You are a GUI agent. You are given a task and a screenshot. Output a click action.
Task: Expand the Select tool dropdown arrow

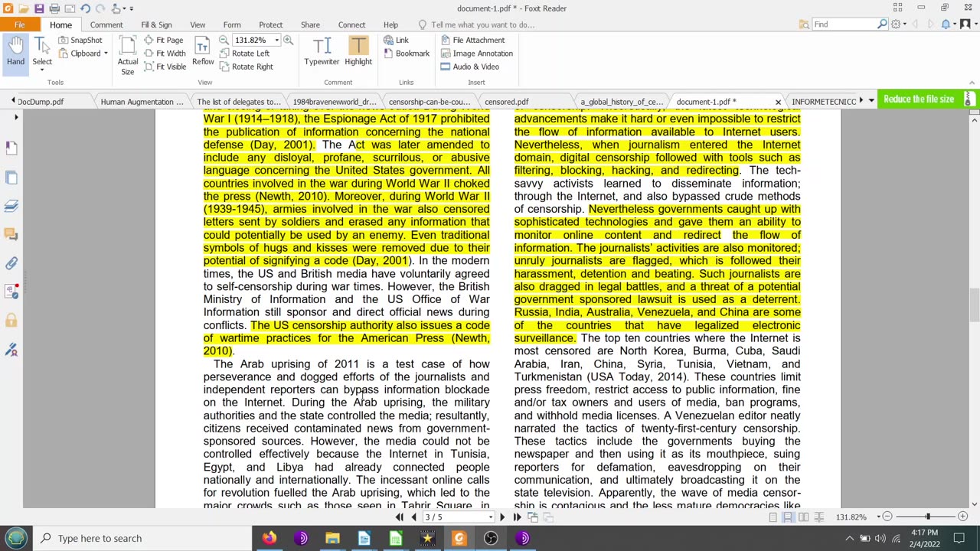[x=42, y=70]
